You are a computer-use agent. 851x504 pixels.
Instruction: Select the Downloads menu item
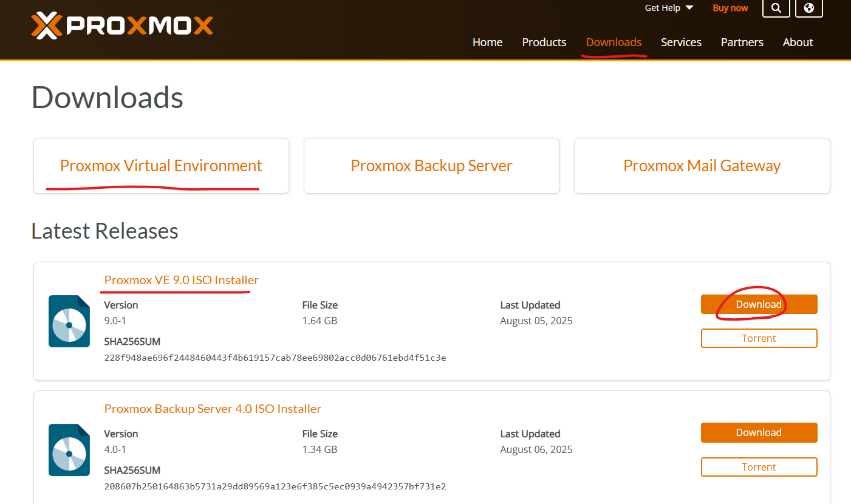(x=613, y=42)
